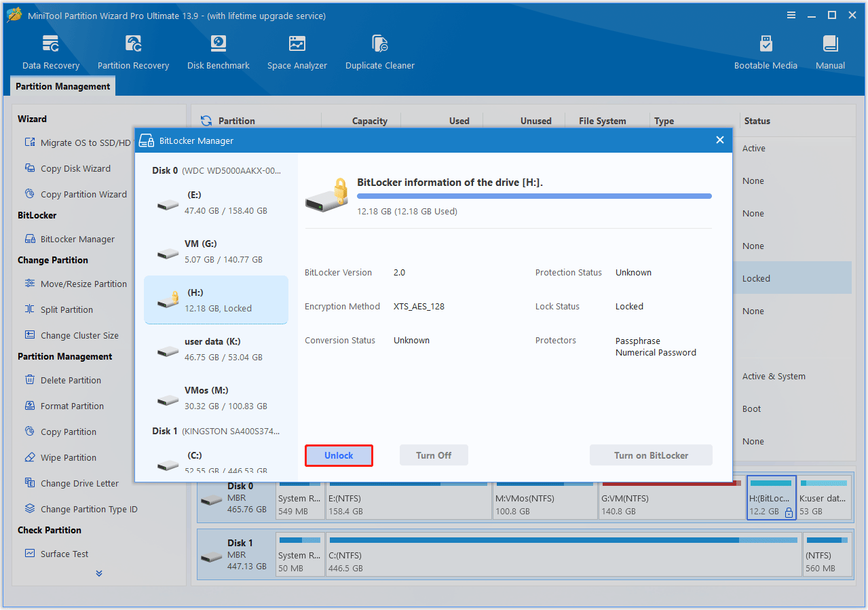Click Numerical Password protector text
This screenshot has width=868, height=610.
click(x=656, y=352)
